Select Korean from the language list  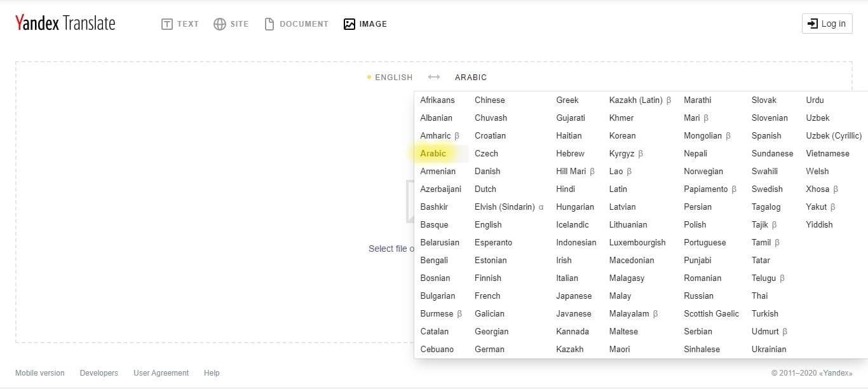(x=623, y=135)
